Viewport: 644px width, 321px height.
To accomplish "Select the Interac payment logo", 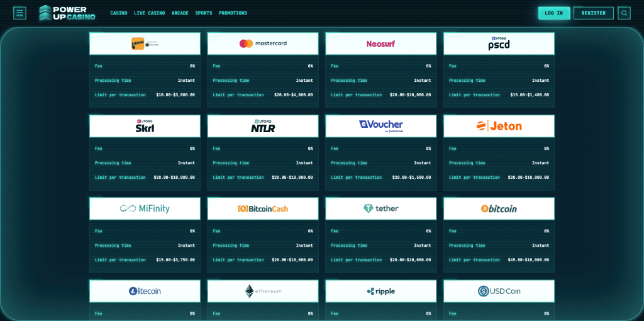I will click(145, 43).
